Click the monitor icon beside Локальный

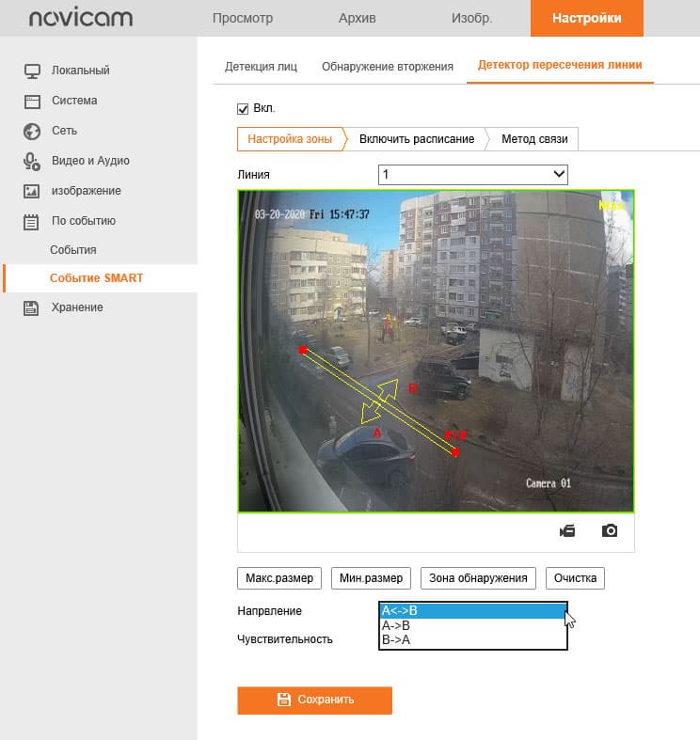32,71
